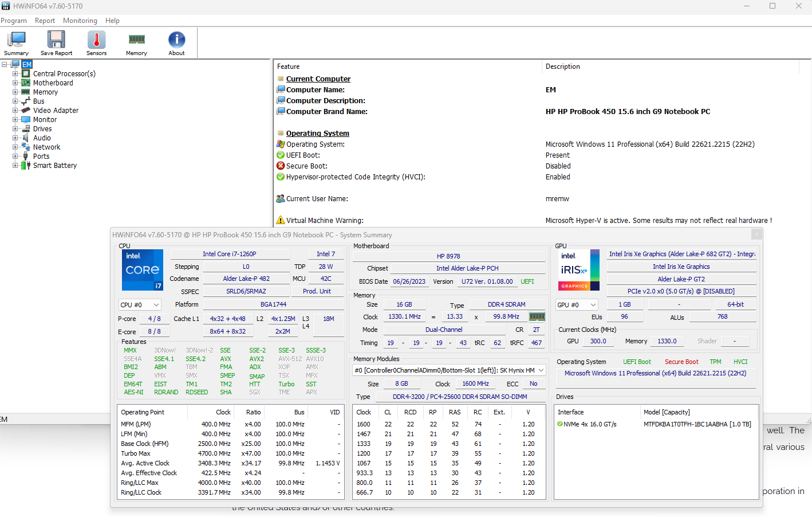Image resolution: width=812 pixels, height=517 pixels.
Task: Open the Program menu
Action: click(14, 21)
